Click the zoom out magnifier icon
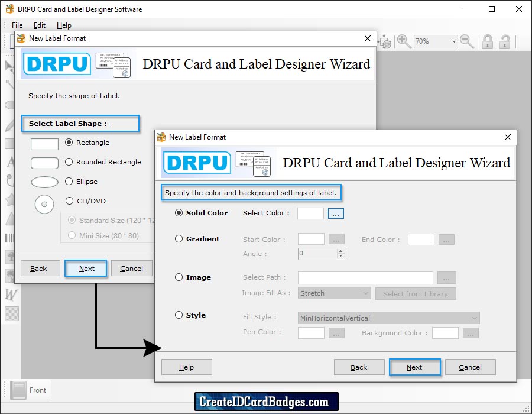The image size is (532, 414). [x=467, y=41]
